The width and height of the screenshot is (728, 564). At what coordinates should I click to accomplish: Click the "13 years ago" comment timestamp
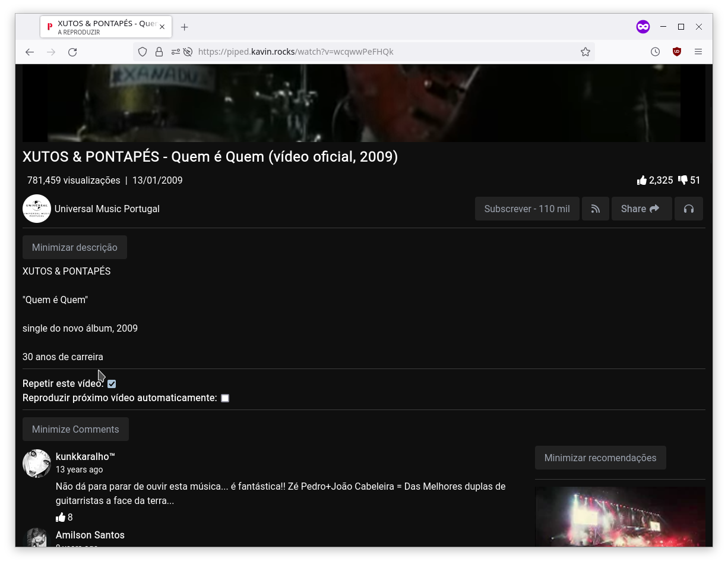pyautogui.click(x=80, y=470)
